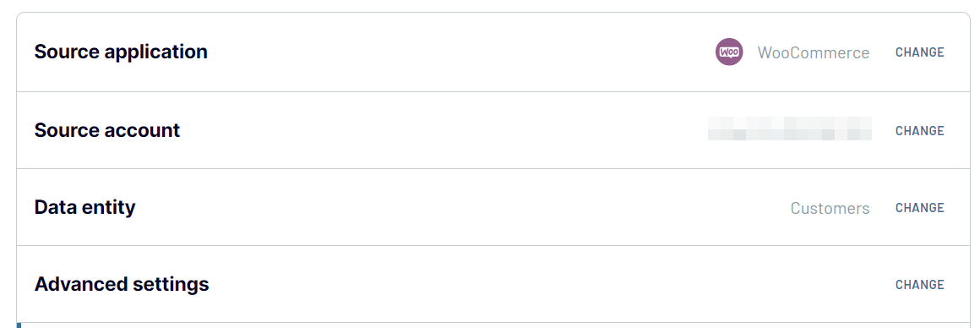Open Advanced settings via its CHANGE link
Image resolution: width=980 pixels, height=328 pixels.
pos(919,285)
